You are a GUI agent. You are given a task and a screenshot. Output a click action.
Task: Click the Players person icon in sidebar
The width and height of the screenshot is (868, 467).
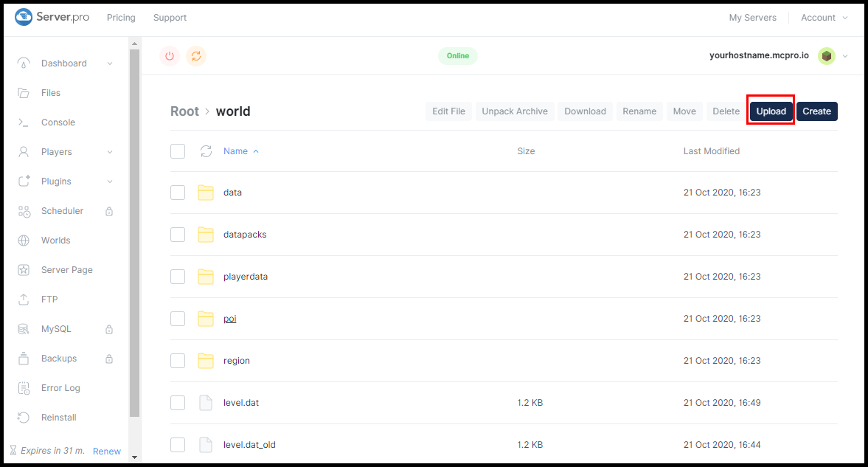click(x=24, y=152)
